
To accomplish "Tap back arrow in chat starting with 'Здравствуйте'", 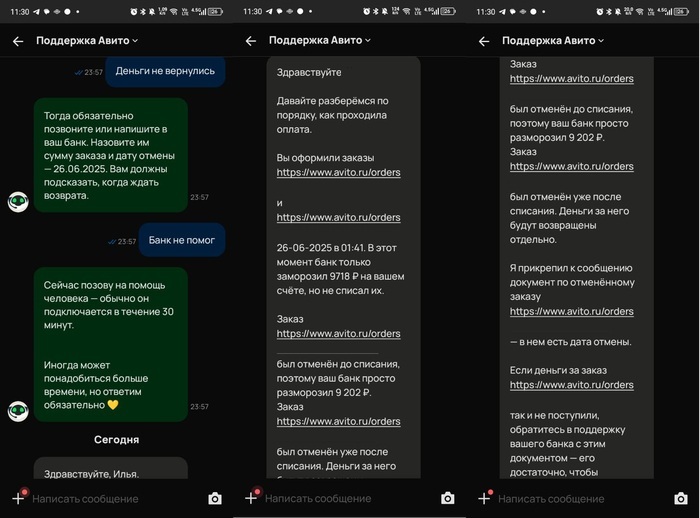I will pos(251,41).
